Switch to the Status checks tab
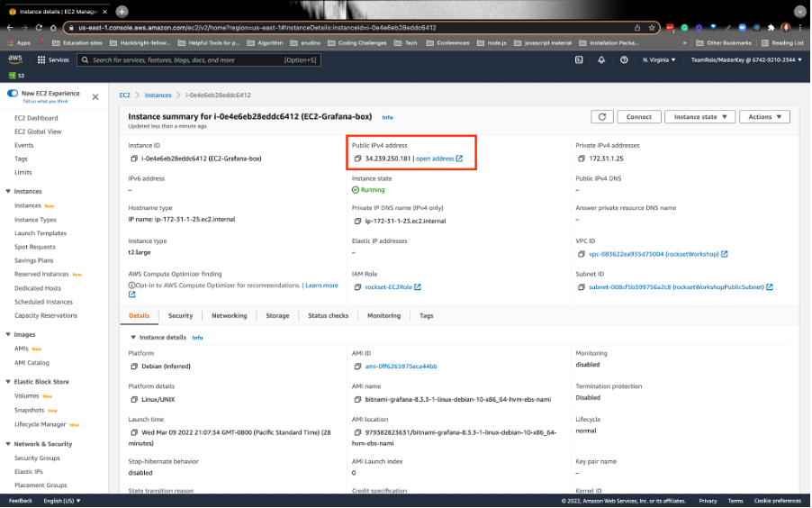This screenshot has height=508, width=812. tap(329, 315)
